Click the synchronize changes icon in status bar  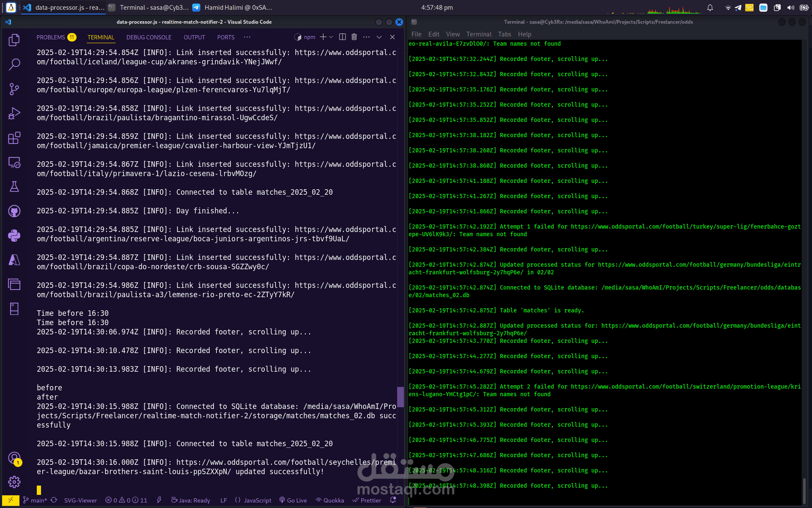(54, 500)
